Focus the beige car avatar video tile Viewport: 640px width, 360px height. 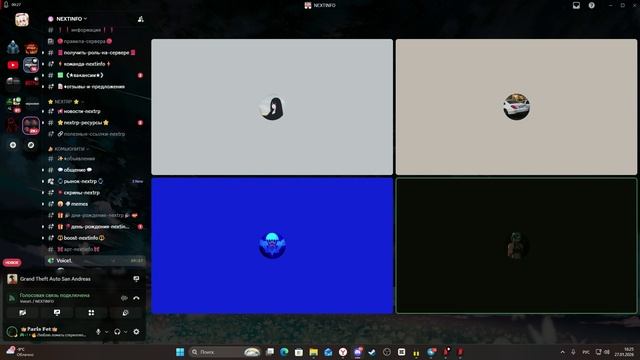point(516,107)
